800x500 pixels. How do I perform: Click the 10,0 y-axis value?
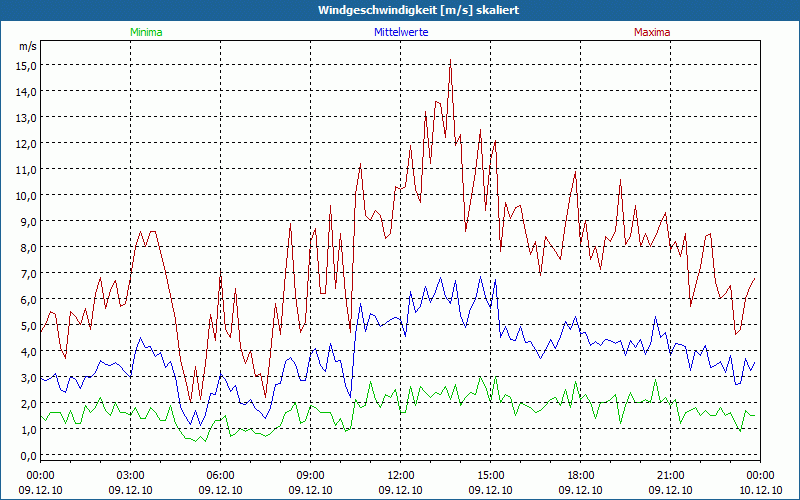[x=26, y=195]
